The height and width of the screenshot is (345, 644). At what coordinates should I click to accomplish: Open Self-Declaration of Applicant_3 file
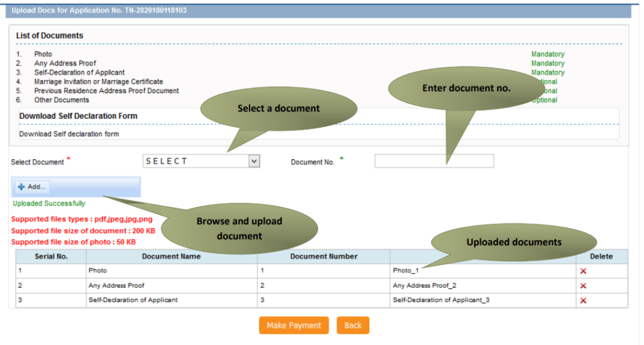point(441,300)
